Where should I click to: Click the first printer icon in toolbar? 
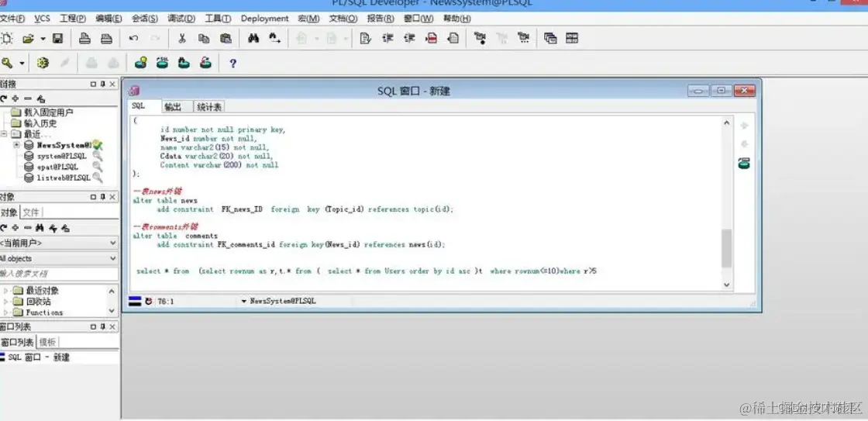point(84,38)
